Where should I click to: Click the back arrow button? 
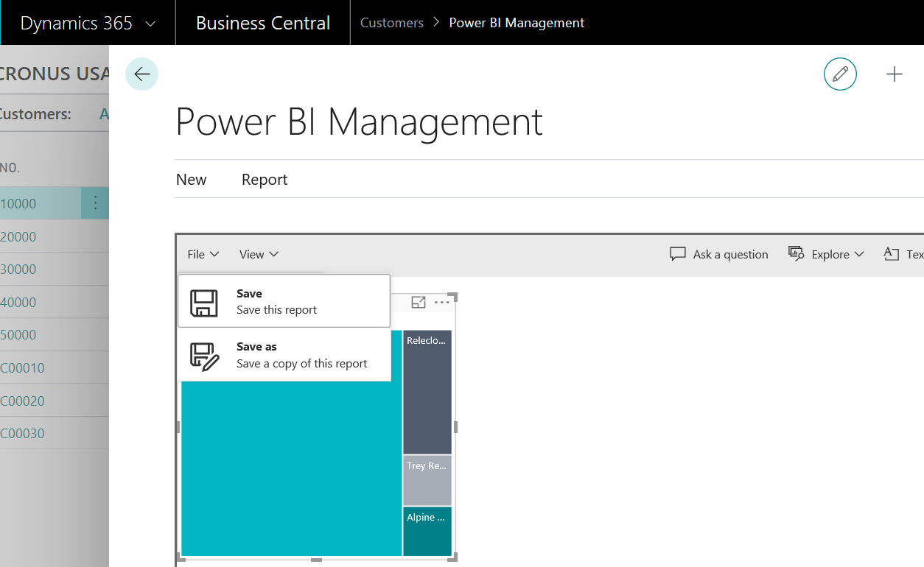point(141,74)
